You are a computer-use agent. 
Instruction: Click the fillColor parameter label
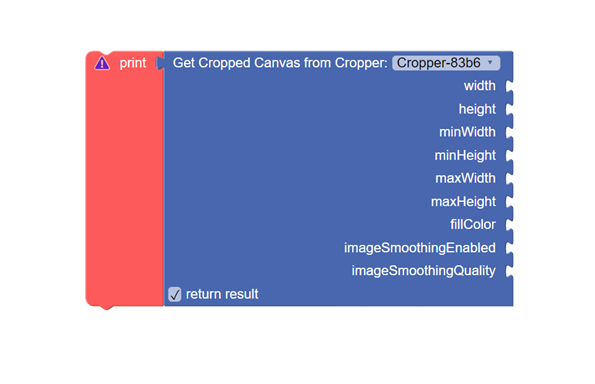(x=473, y=225)
